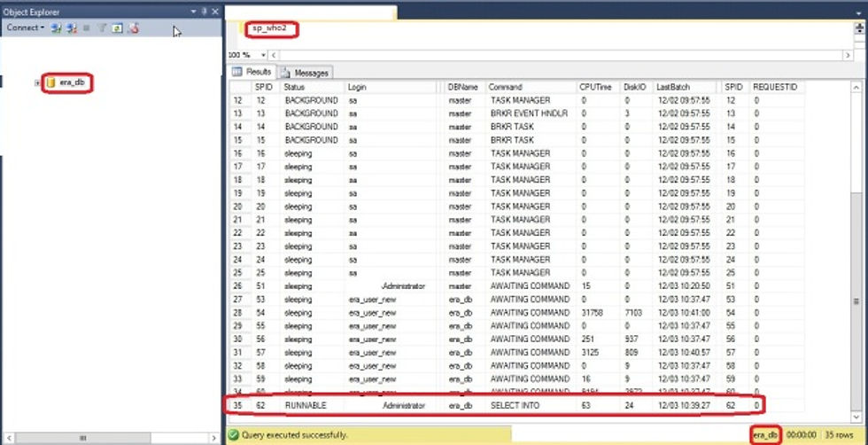Click the Filter funnel icon in Object Explorer
Screen dimensions: 868x445
pos(103,27)
